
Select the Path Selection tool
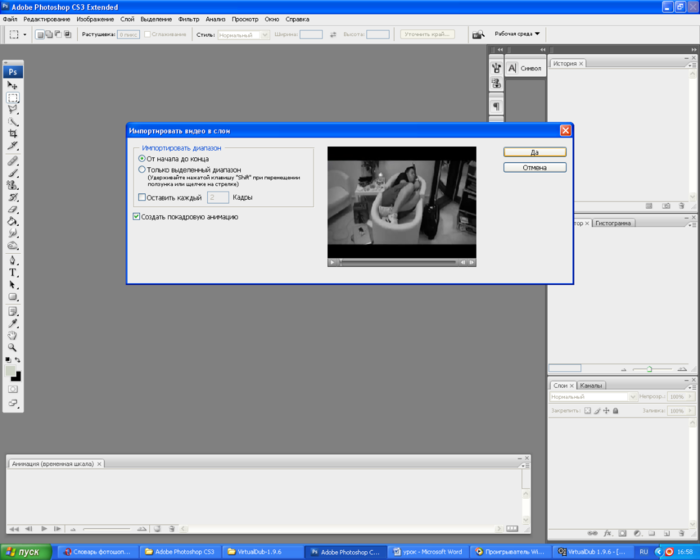pyautogui.click(x=12, y=284)
